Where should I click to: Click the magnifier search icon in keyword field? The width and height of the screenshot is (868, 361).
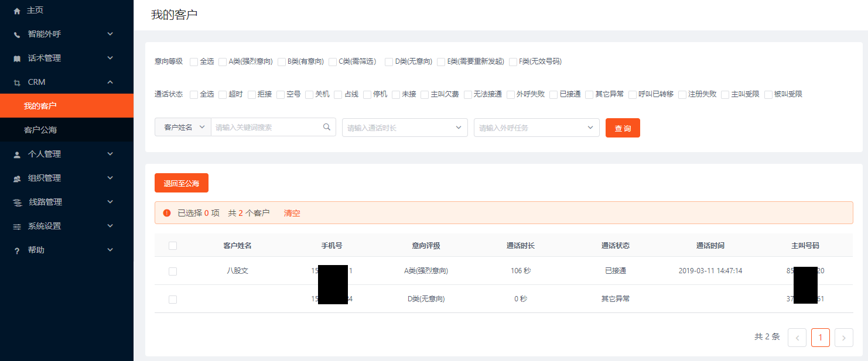click(x=327, y=127)
